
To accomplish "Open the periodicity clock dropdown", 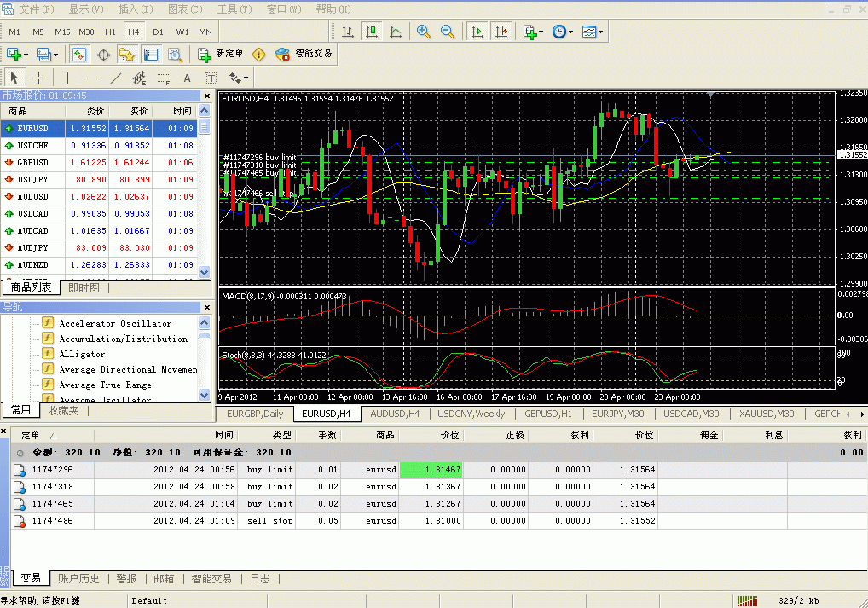I will (562, 32).
